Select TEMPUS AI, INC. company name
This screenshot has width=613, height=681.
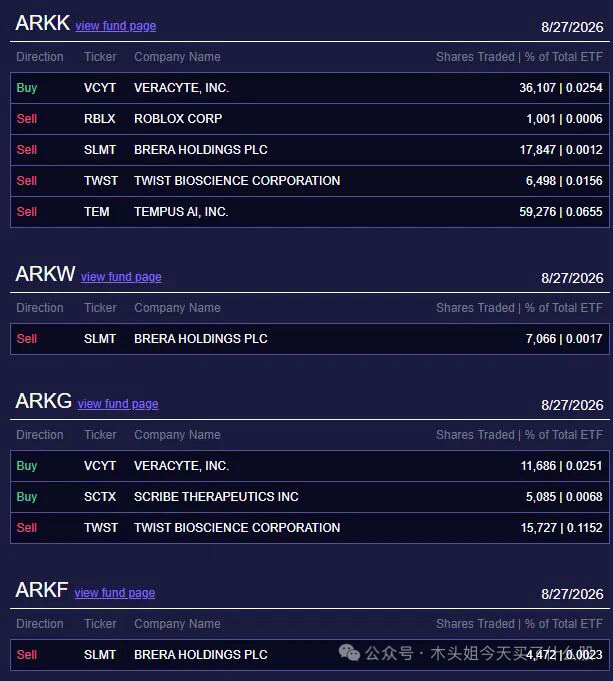(x=181, y=212)
